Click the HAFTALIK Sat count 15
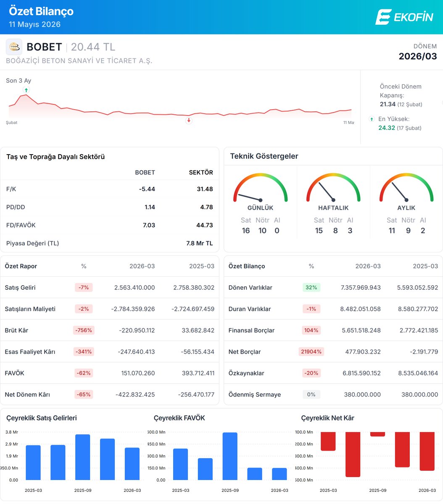Screen dimensions: 443x504 [319, 231]
